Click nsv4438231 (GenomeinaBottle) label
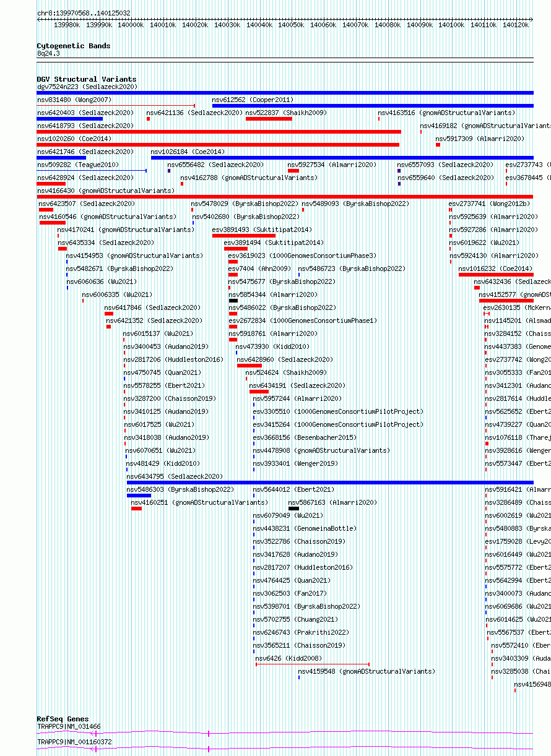The height and width of the screenshot is (756, 551). pos(305,528)
